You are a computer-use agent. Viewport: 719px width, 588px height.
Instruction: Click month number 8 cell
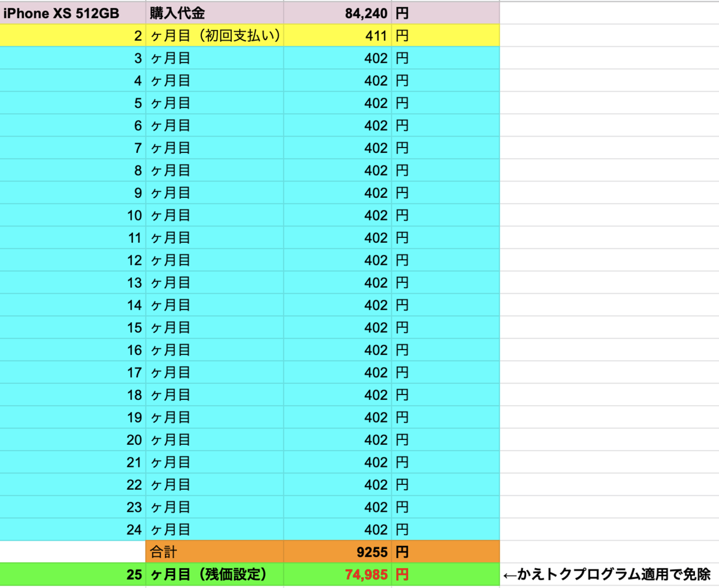click(72, 171)
